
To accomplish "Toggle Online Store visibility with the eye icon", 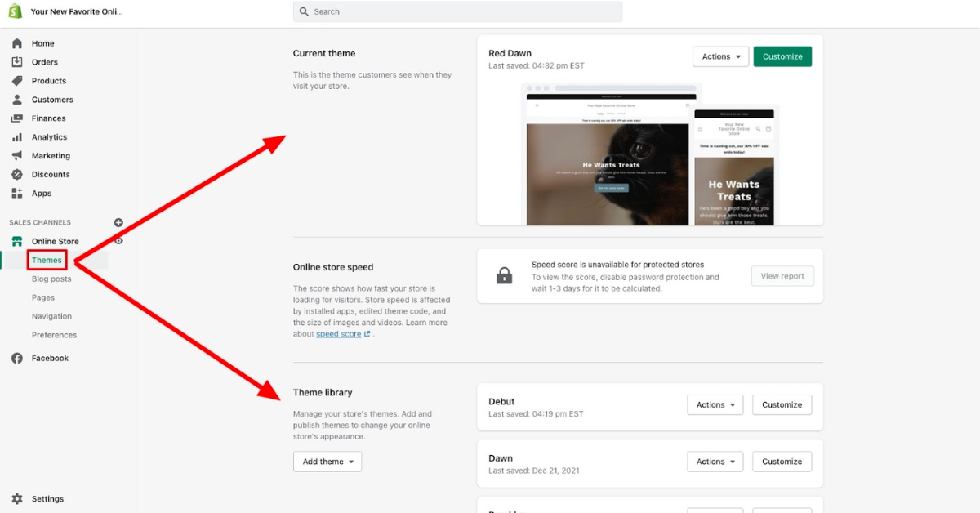I will coord(118,241).
